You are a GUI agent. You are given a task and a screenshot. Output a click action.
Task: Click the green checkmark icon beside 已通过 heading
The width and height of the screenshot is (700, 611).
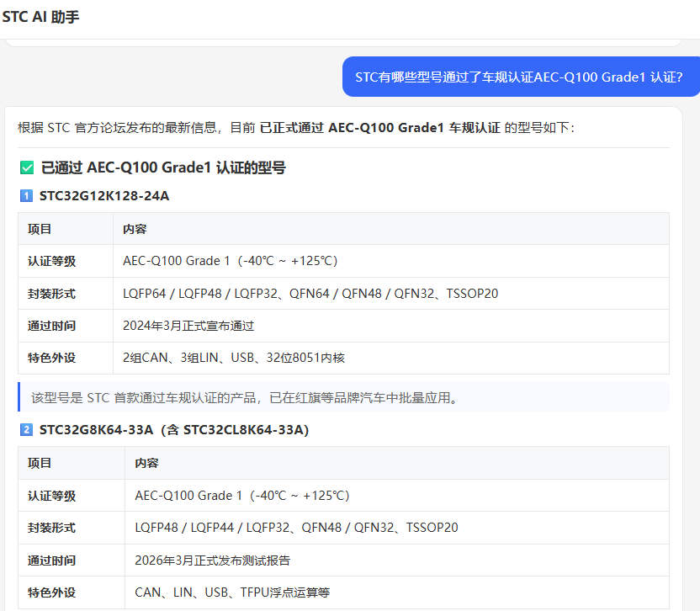pyautogui.click(x=27, y=168)
